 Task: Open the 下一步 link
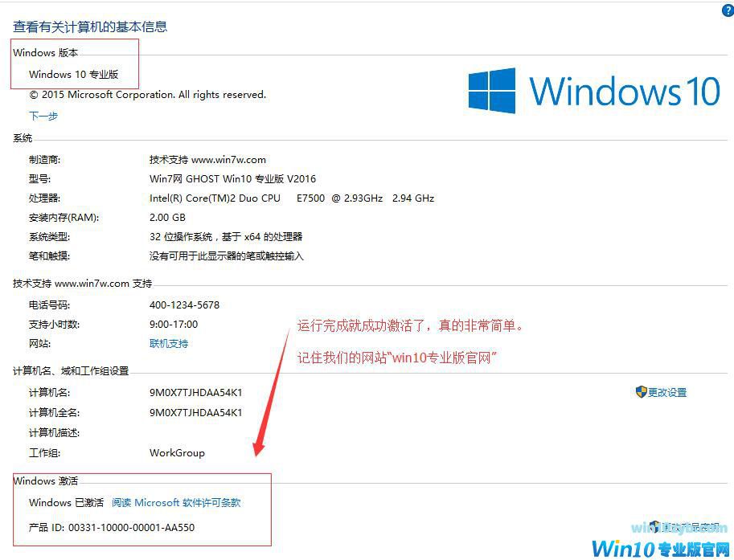coord(43,116)
